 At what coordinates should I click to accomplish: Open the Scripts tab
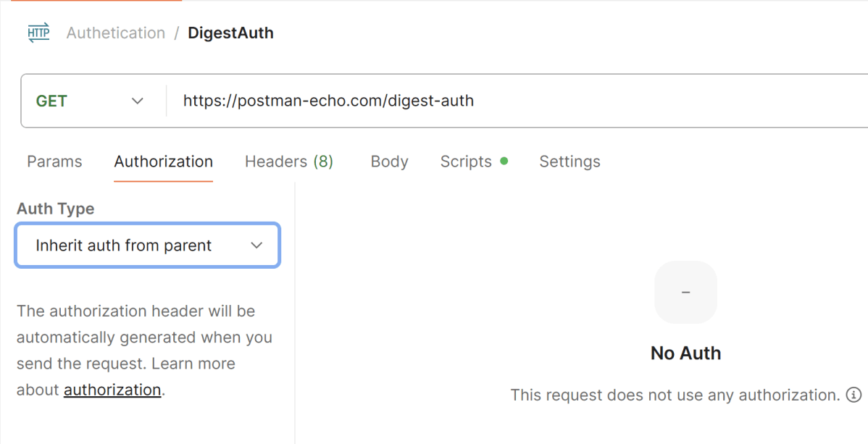[466, 162]
